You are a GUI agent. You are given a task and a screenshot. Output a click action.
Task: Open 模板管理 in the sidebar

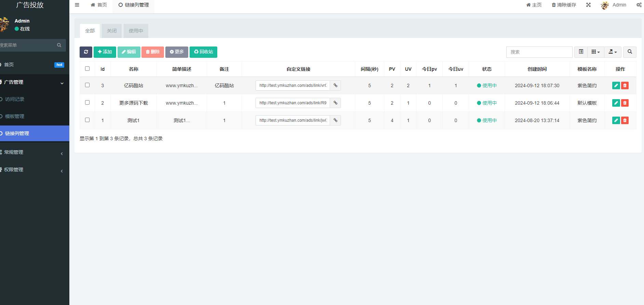tap(15, 116)
